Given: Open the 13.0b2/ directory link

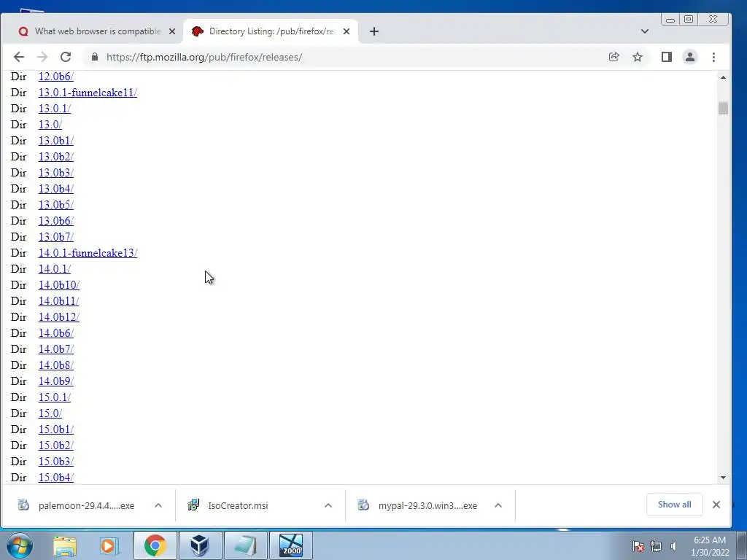Looking at the screenshot, I should click(55, 157).
